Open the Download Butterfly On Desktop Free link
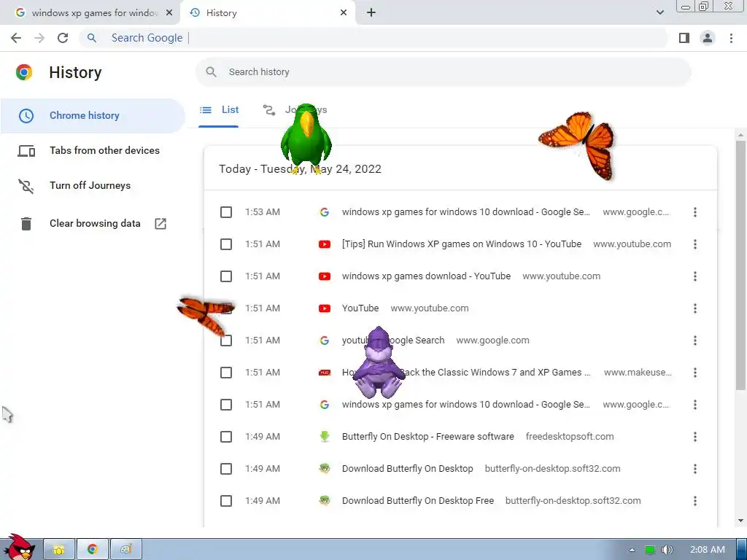The height and width of the screenshot is (560, 747). pos(417,501)
